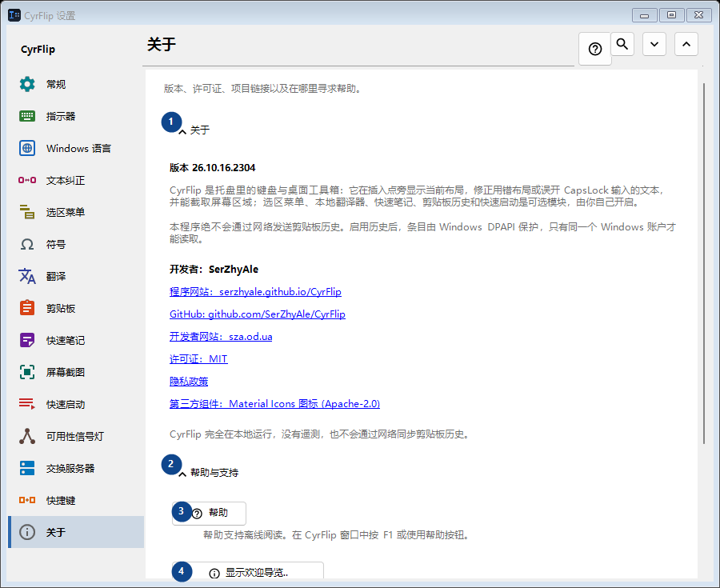Open the 快速笔记 note icon
This screenshot has width=720, height=588.
[x=27, y=340]
